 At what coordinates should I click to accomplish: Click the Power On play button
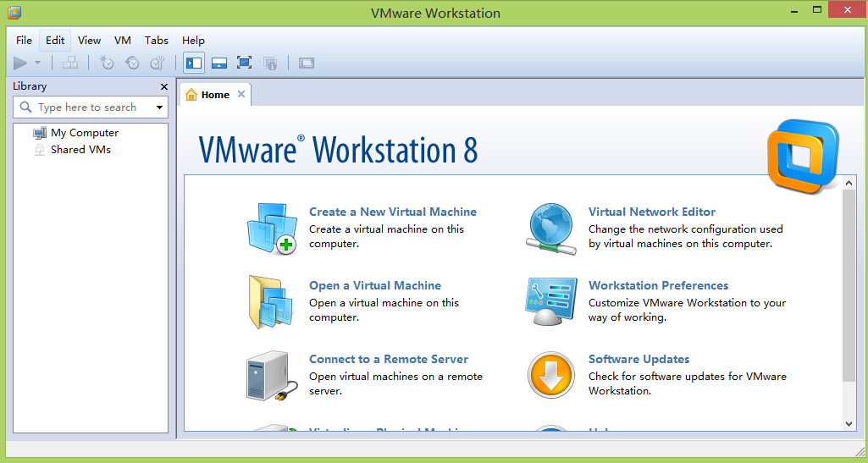click(x=20, y=63)
